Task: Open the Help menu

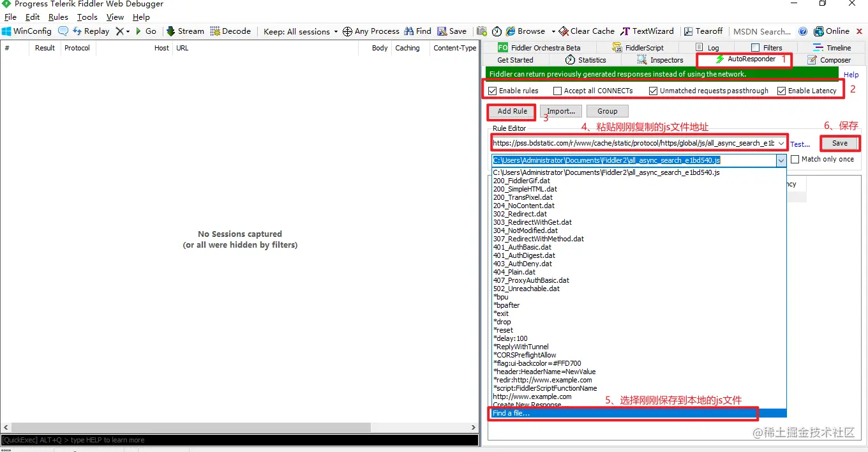Action: pos(141,17)
